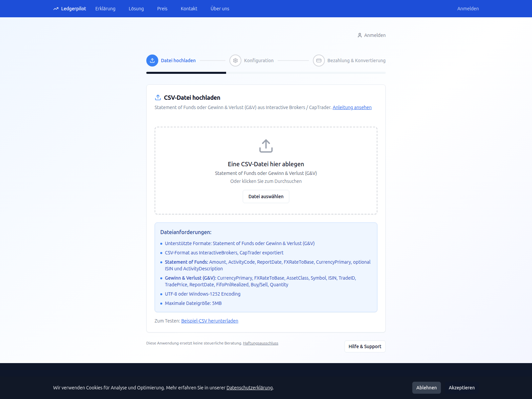Decline cookies with Ablehnen
The height and width of the screenshot is (399, 532).
click(x=427, y=387)
